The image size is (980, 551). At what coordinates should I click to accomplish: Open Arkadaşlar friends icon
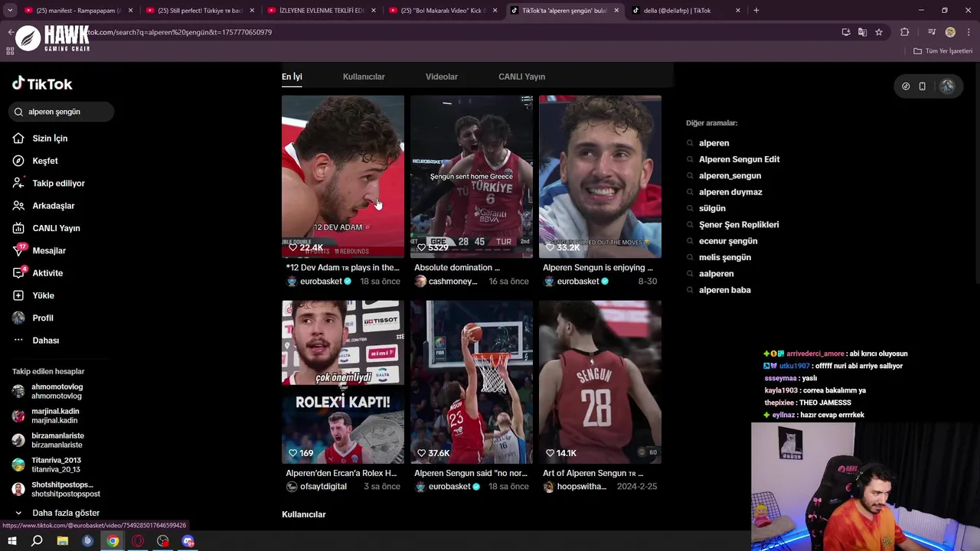[x=18, y=206]
